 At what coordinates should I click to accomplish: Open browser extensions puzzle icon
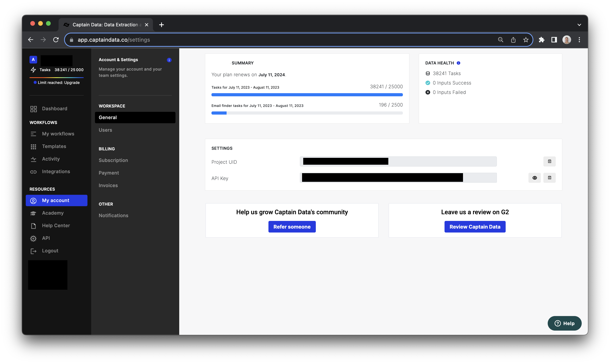[x=541, y=40]
